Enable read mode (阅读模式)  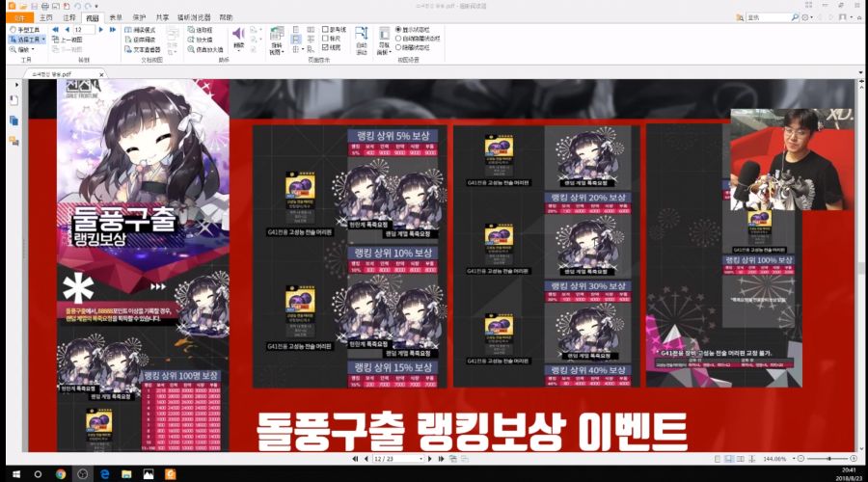pos(140,29)
